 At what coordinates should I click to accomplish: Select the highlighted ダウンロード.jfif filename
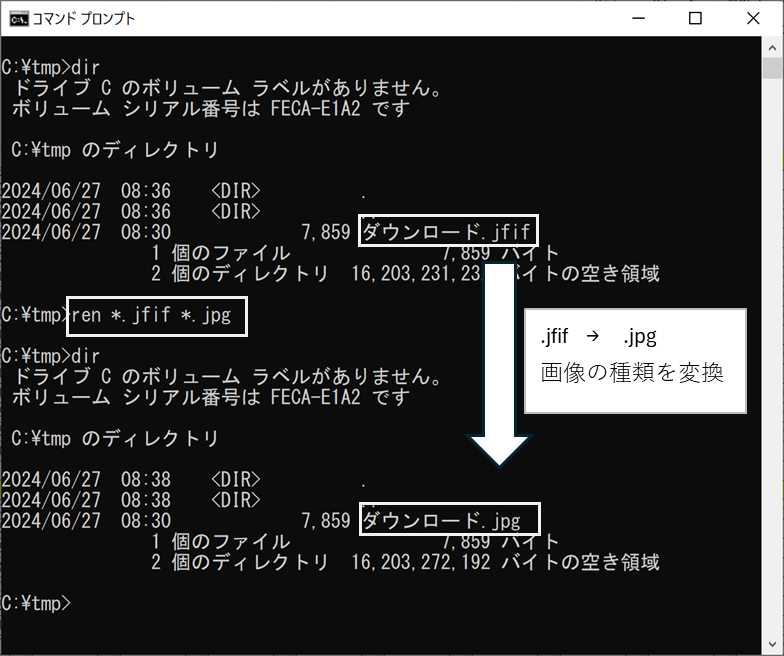[x=448, y=232]
